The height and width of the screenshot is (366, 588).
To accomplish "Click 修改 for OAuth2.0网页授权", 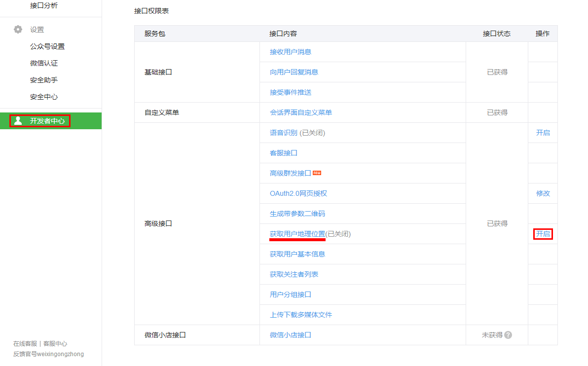I will [543, 193].
